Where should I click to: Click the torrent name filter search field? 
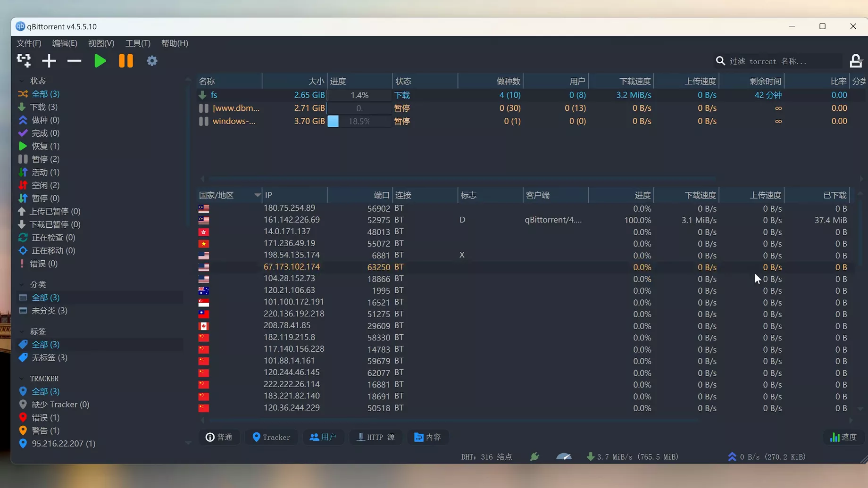tap(783, 61)
